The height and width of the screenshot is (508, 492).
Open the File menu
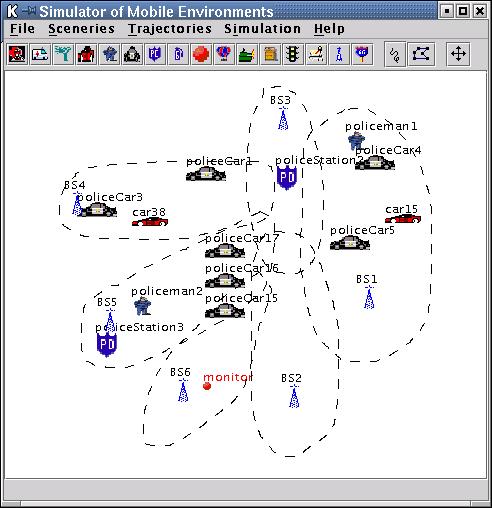[22, 29]
